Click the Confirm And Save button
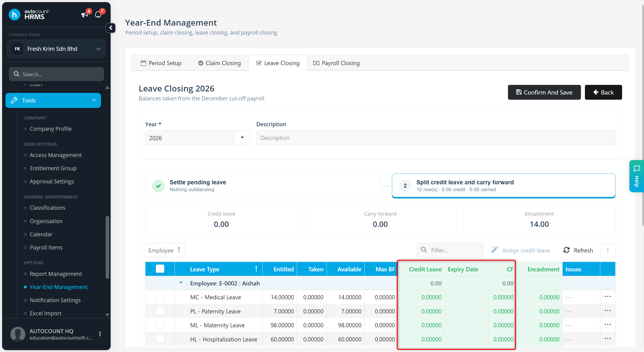This screenshot has width=644, height=352. tap(544, 92)
